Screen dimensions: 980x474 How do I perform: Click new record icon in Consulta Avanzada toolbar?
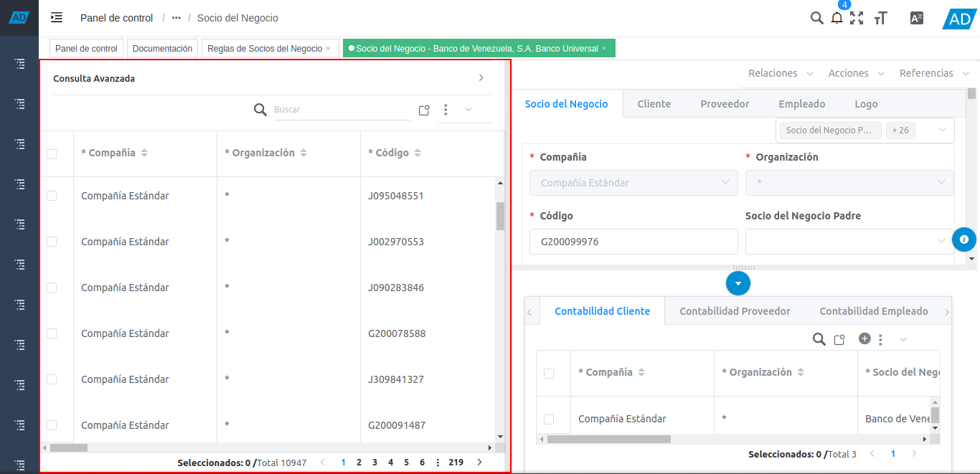pyautogui.click(x=424, y=110)
